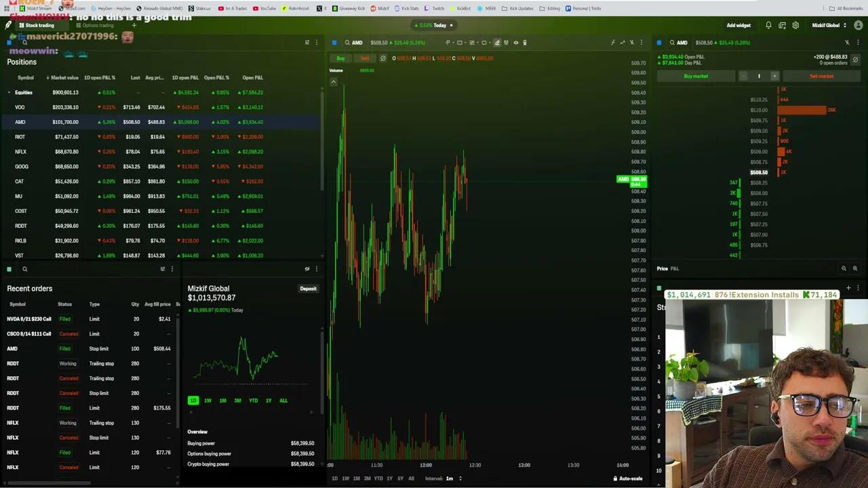Click the search icon in Recent orders widget
Viewport: 868px width, 488px height.
coord(24,269)
